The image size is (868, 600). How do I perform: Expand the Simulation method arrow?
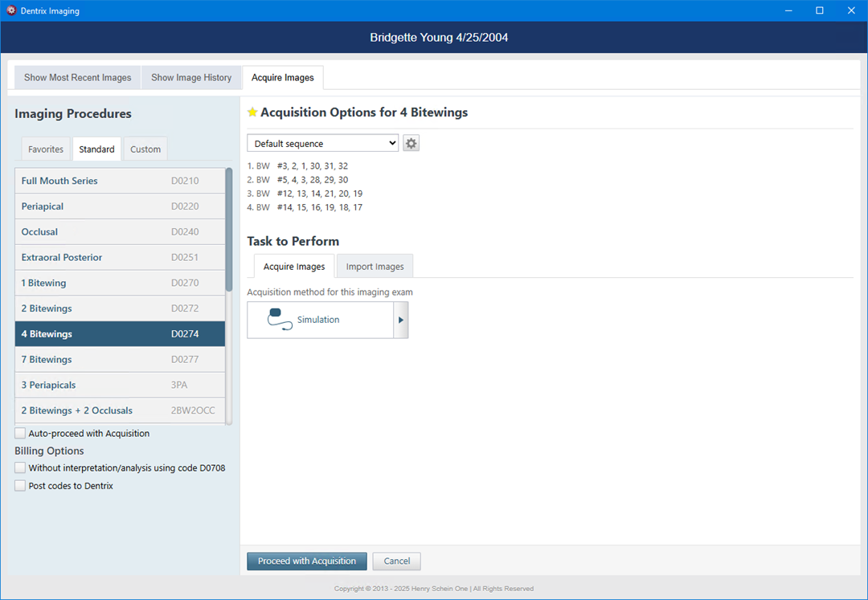click(x=401, y=320)
